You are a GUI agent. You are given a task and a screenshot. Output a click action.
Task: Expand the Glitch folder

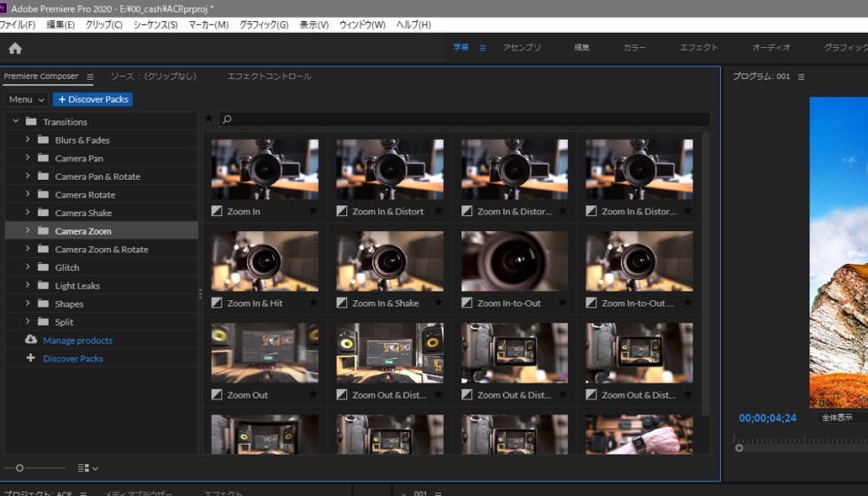click(27, 267)
